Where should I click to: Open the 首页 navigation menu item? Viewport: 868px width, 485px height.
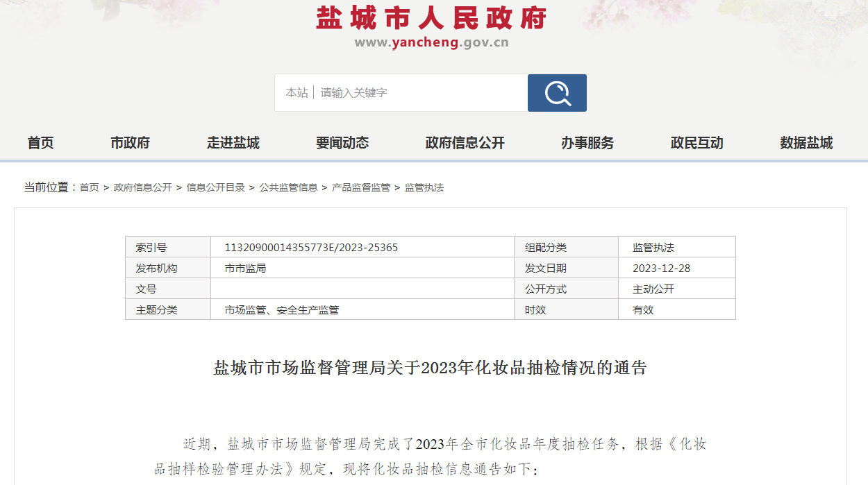click(41, 143)
